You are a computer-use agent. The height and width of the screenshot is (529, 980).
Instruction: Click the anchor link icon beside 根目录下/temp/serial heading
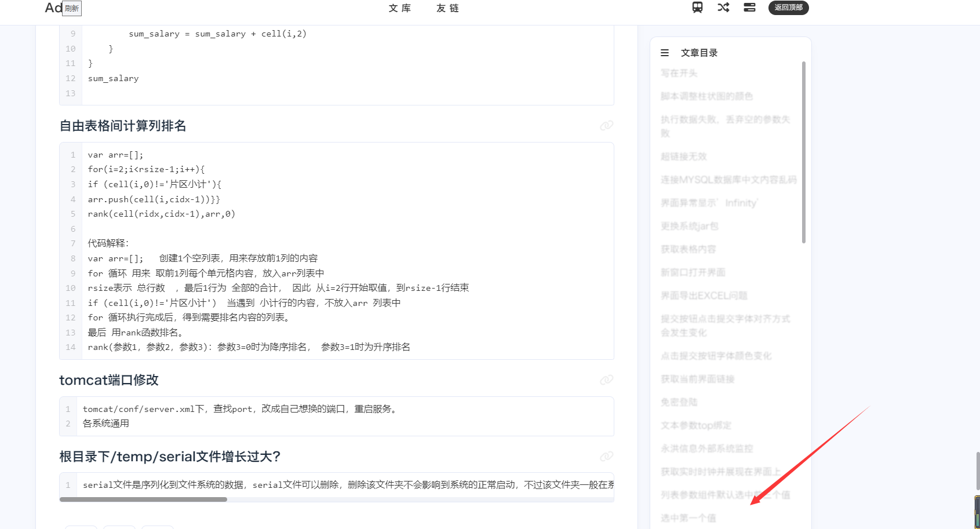[x=606, y=456]
